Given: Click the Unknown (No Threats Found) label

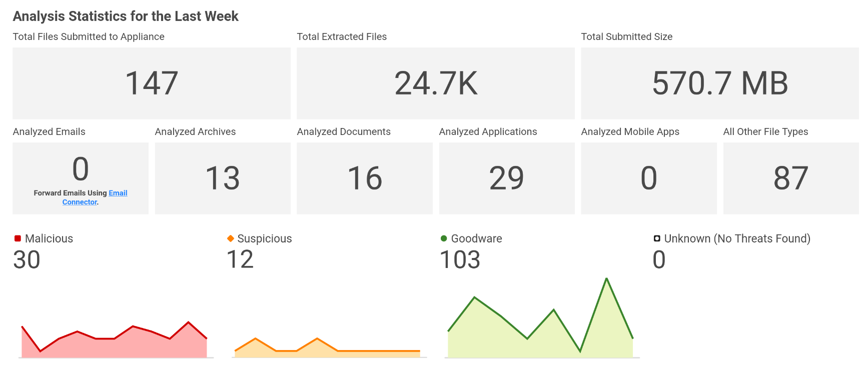Looking at the screenshot, I should (737, 238).
